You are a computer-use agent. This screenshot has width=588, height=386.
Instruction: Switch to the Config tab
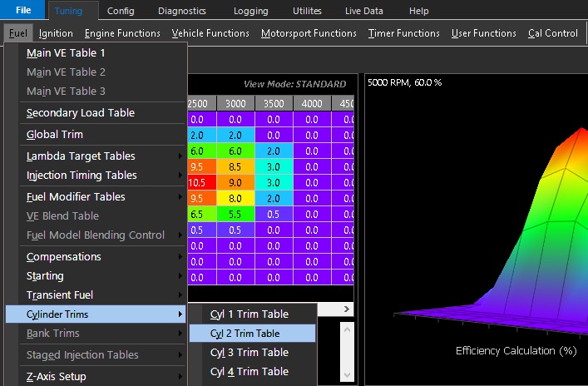[121, 11]
